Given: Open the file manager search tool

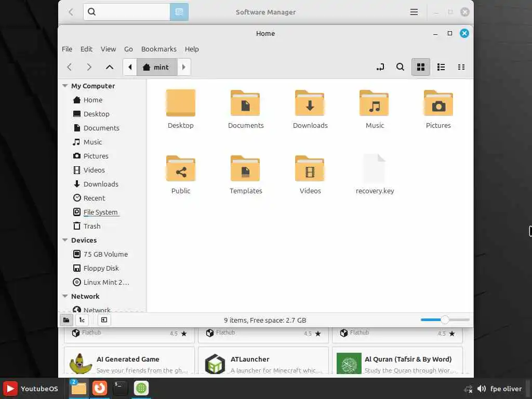Looking at the screenshot, I should point(401,67).
